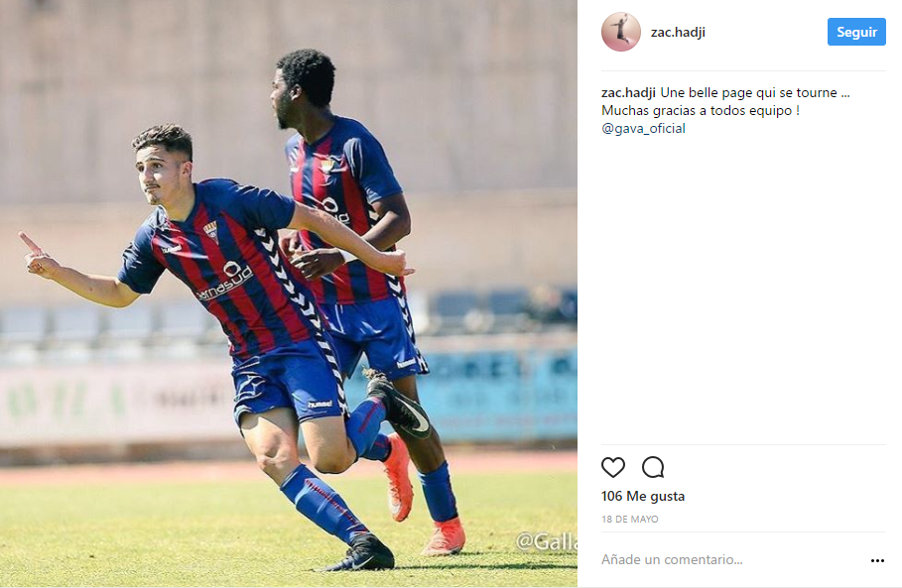
Task: Click the 'Muchas gracias a todos equipo' caption line
Action: (x=701, y=110)
